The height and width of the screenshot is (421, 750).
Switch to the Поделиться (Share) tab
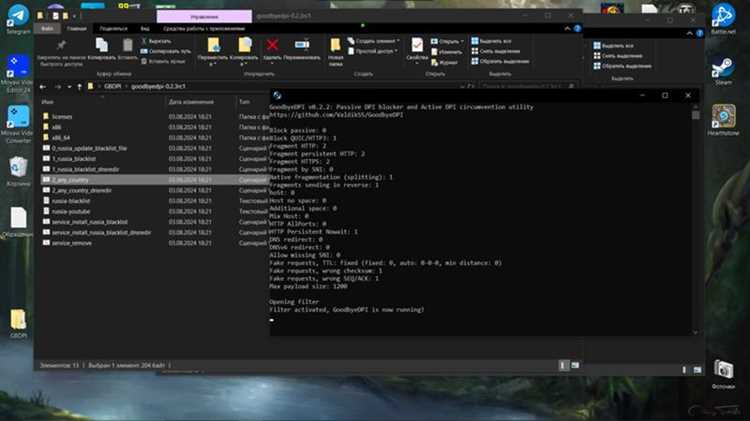[113, 29]
